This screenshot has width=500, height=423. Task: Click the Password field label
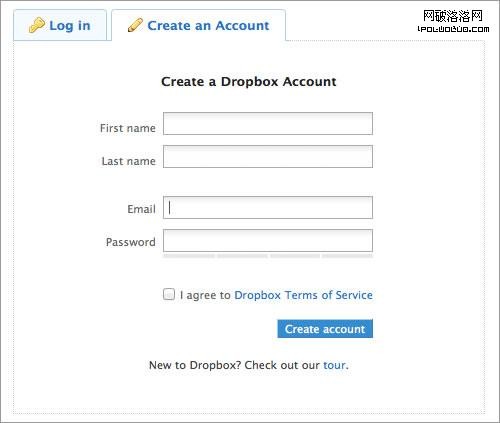[x=131, y=242]
